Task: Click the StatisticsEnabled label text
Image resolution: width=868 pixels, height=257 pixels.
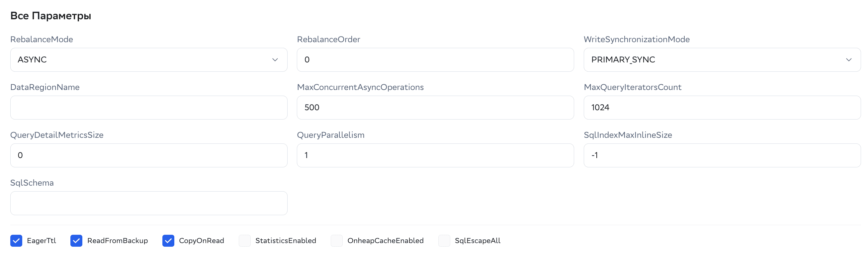Action: (285, 241)
